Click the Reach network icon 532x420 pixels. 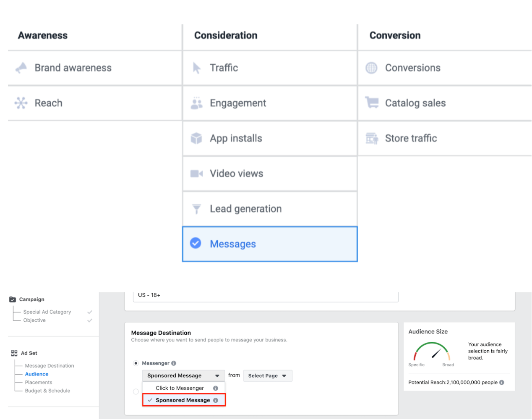pos(21,103)
